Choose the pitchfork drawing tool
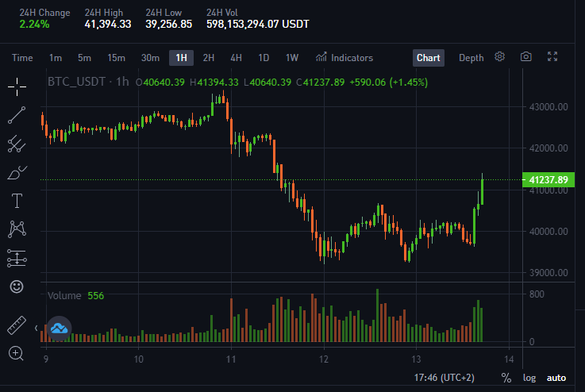585x392 pixels. pos(17,144)
